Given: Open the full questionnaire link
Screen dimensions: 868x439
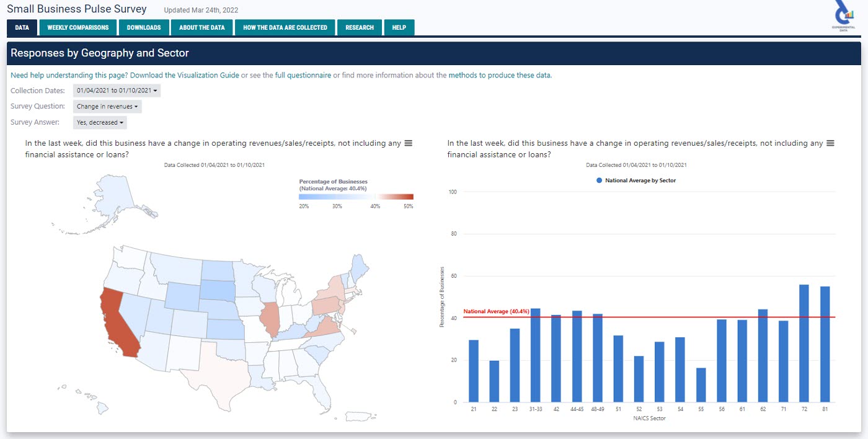Looking at the screenshot, I should point(303,76).
